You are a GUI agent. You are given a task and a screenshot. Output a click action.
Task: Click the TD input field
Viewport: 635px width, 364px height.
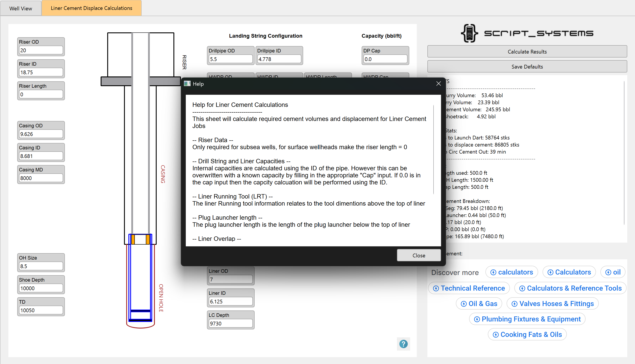(41, 310)
